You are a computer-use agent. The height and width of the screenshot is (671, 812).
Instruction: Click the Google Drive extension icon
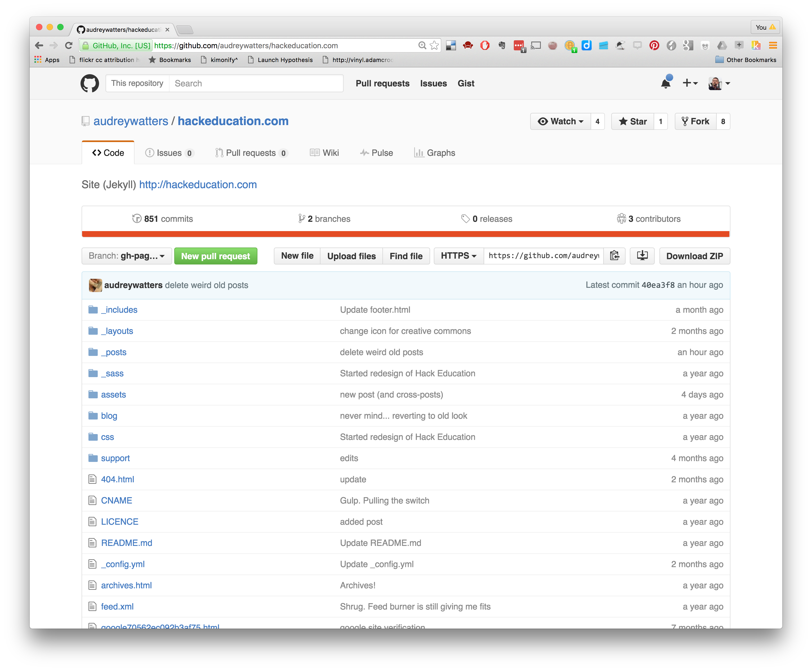(x=722, y=46)
